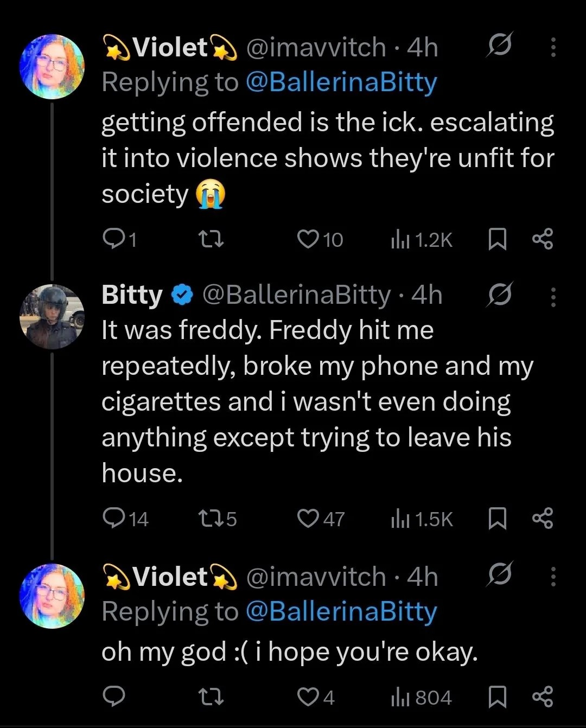Like Violet's tweet with 10 likes

(309, 239)
